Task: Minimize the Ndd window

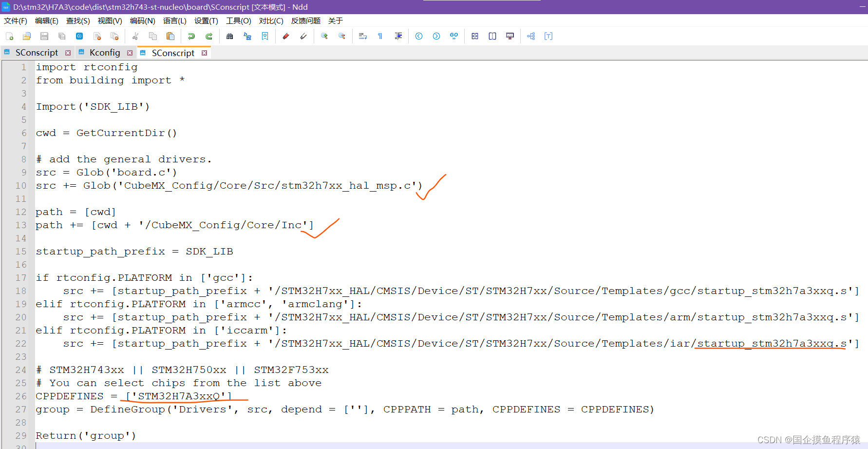Action: 863,7
